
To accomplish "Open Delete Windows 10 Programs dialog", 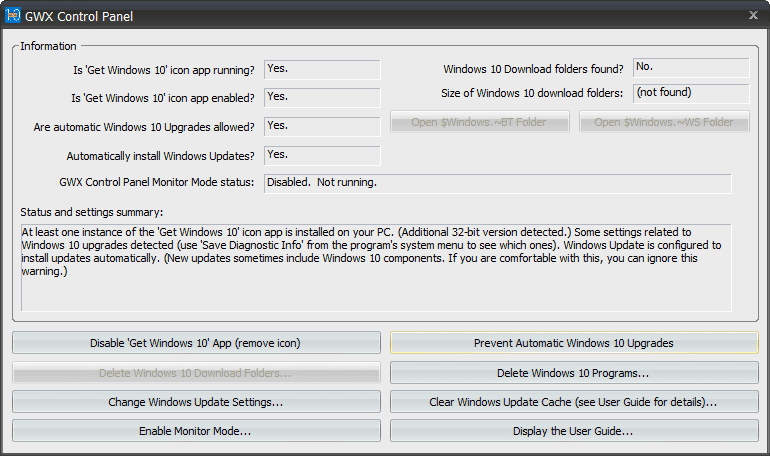I will point(574,373).
